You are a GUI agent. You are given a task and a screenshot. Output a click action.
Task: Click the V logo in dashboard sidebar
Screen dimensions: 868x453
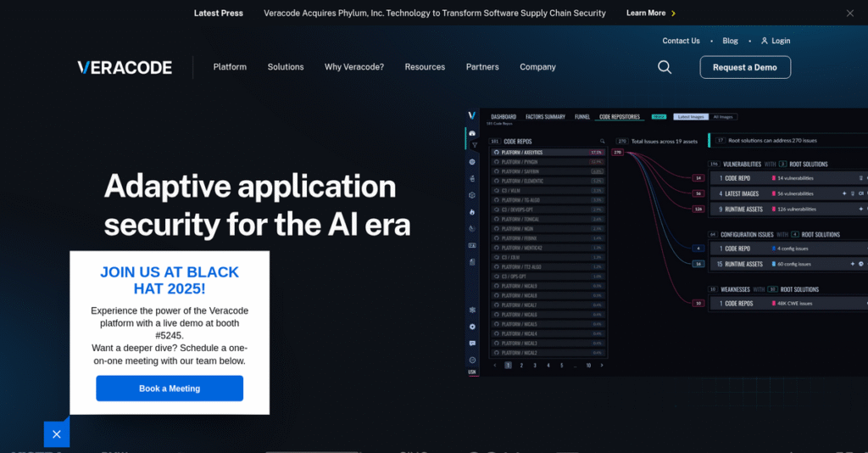pos(471,115)
